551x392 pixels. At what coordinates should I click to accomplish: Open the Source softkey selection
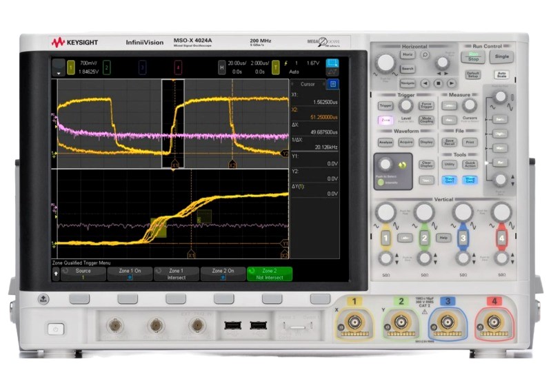[83, 274]
